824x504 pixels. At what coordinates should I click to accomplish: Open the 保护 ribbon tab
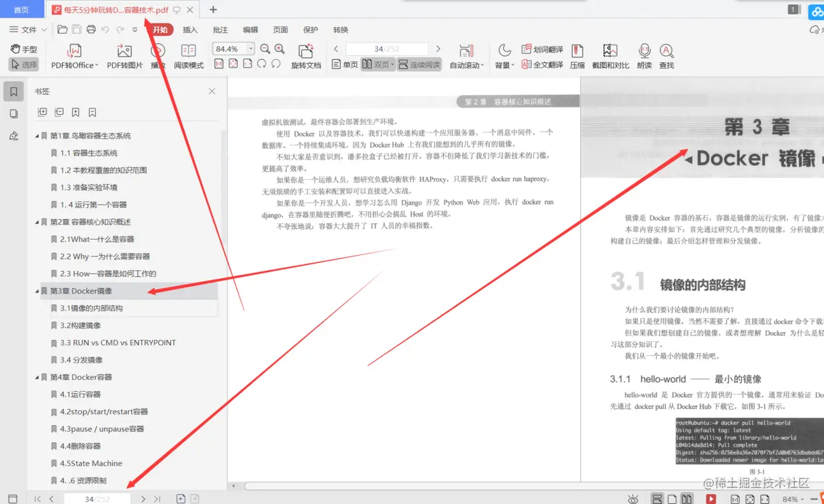(x=310, y=29)
